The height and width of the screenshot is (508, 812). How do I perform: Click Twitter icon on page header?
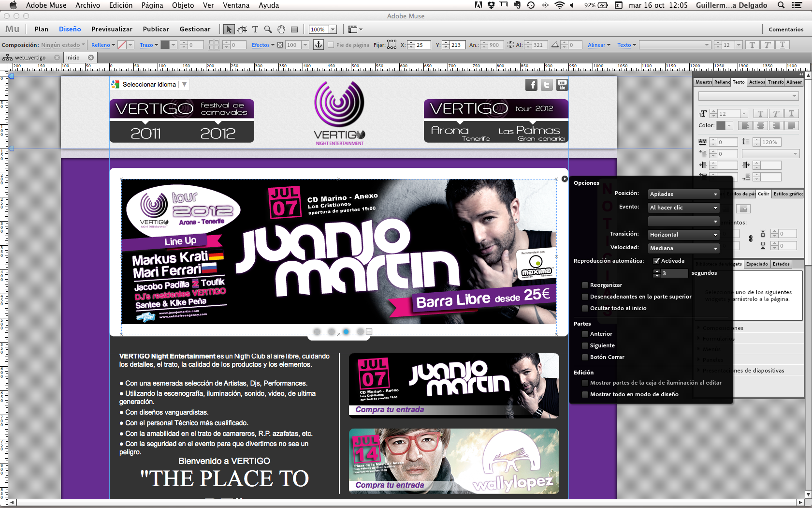[547, 85]
